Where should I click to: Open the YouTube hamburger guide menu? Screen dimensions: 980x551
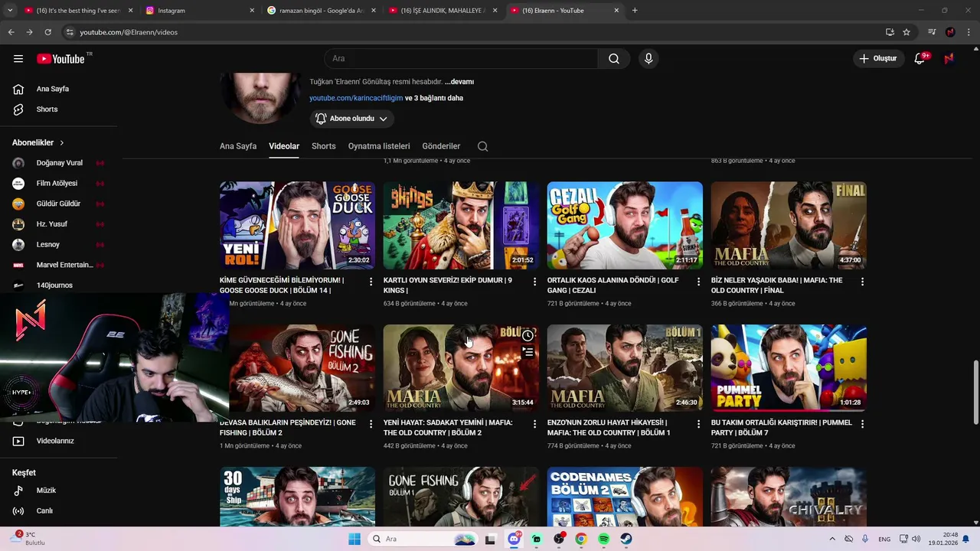point(18,59)
